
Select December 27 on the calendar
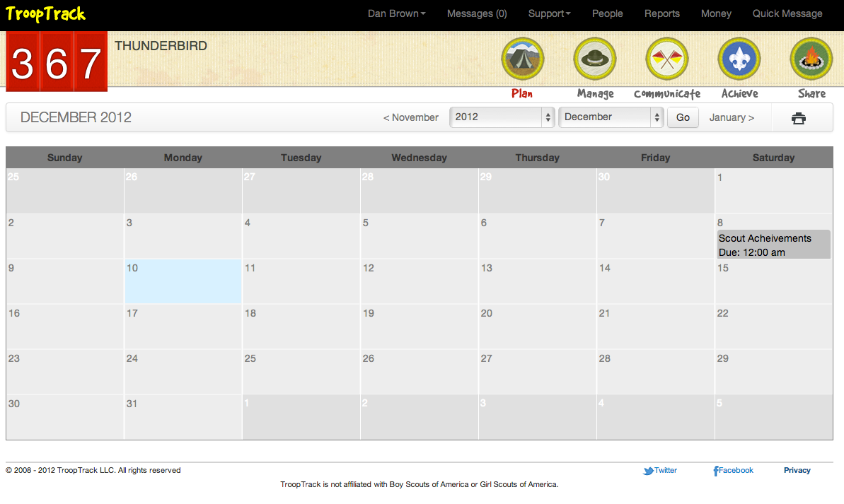tap(537, 372)
